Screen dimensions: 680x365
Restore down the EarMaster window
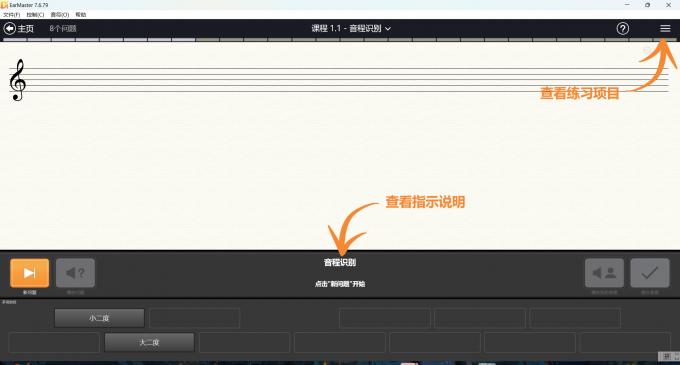tap(647, 5)
